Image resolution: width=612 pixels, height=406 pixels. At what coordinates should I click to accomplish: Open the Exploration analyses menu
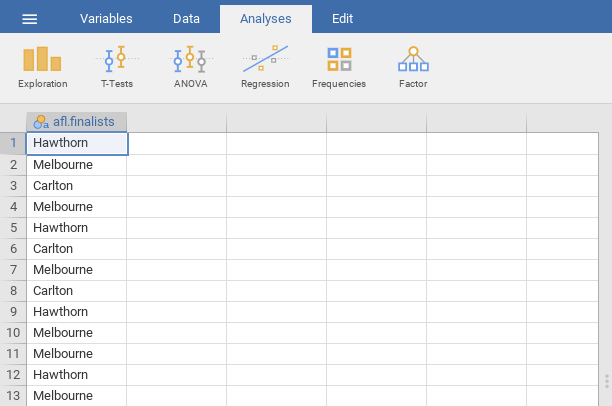[x=43, y=67]
